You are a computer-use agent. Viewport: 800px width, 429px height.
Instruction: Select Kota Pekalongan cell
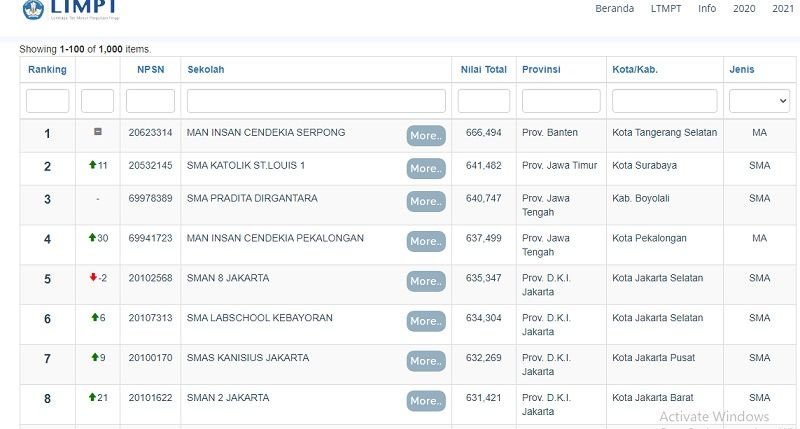coord(649,238)
